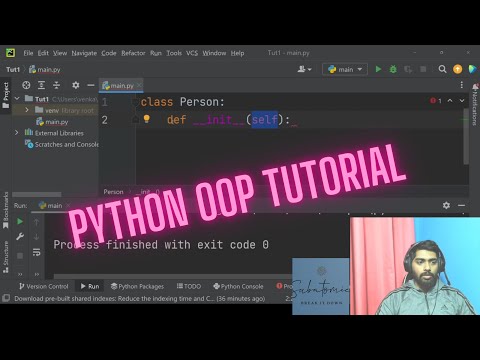Open the Refactor menu
The height and width of the screenshot is (360, 480).
tap(133, 53)
